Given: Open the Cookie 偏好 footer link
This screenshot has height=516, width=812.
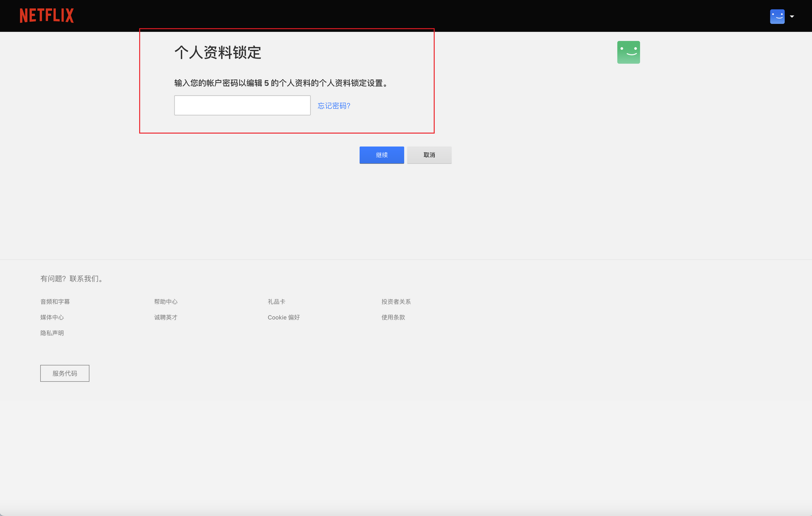Looking at the screenshot, I should pyautogui.click(x=284, y=317).
